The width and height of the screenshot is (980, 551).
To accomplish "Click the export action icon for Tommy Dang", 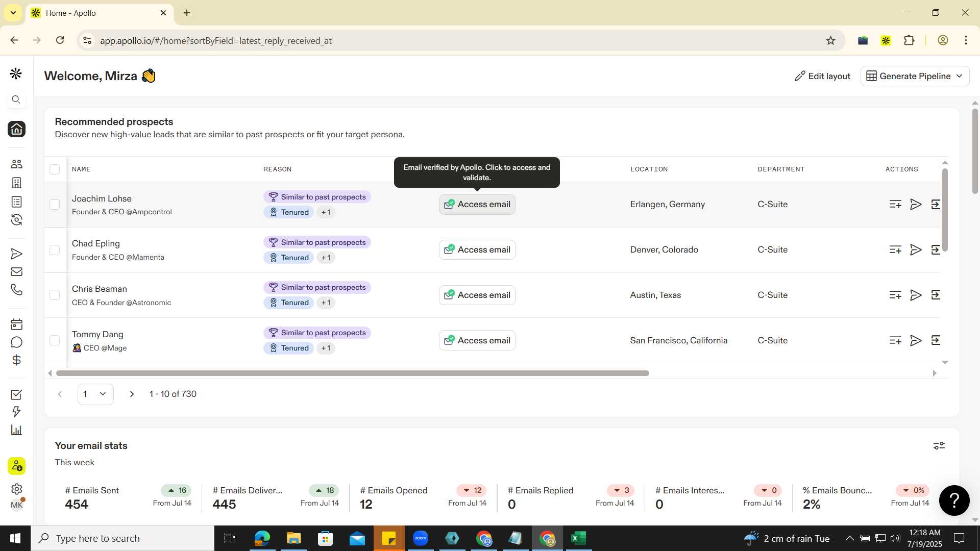I will pyautogui.click(x=936, y=340).
